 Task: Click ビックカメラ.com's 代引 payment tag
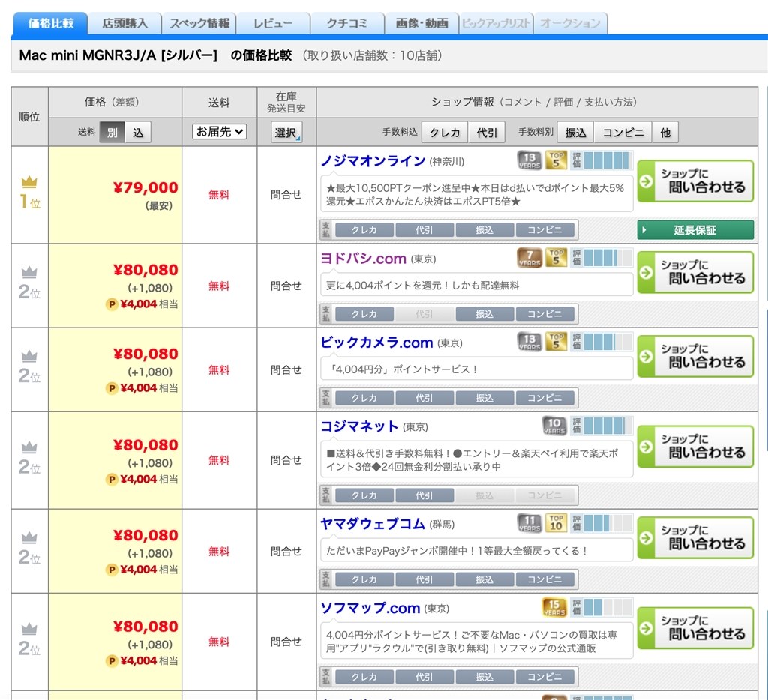pos(424,398)
